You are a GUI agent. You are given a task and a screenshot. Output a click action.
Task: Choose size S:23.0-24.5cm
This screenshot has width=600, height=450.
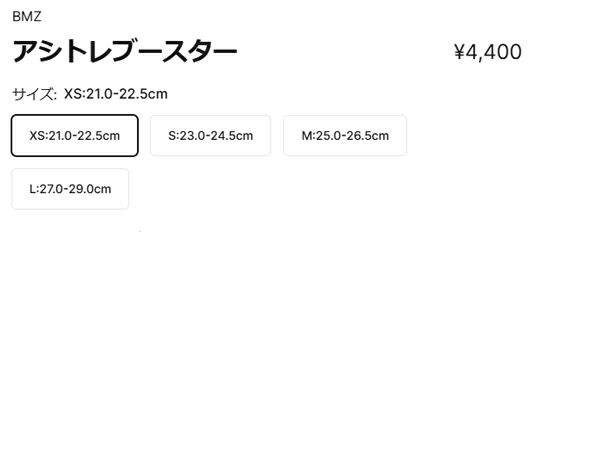coord(210,136)
